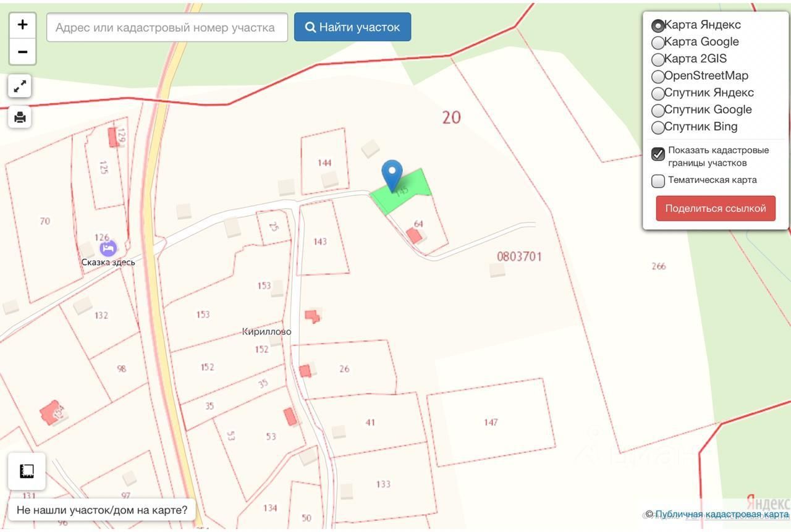Switch to OpenStreetMap layer
Viewport: 791px width, 532px height.
coord(658,77)
